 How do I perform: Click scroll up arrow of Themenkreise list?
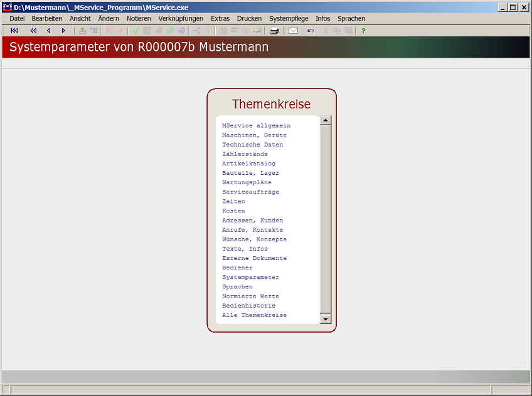click(326, 120)
